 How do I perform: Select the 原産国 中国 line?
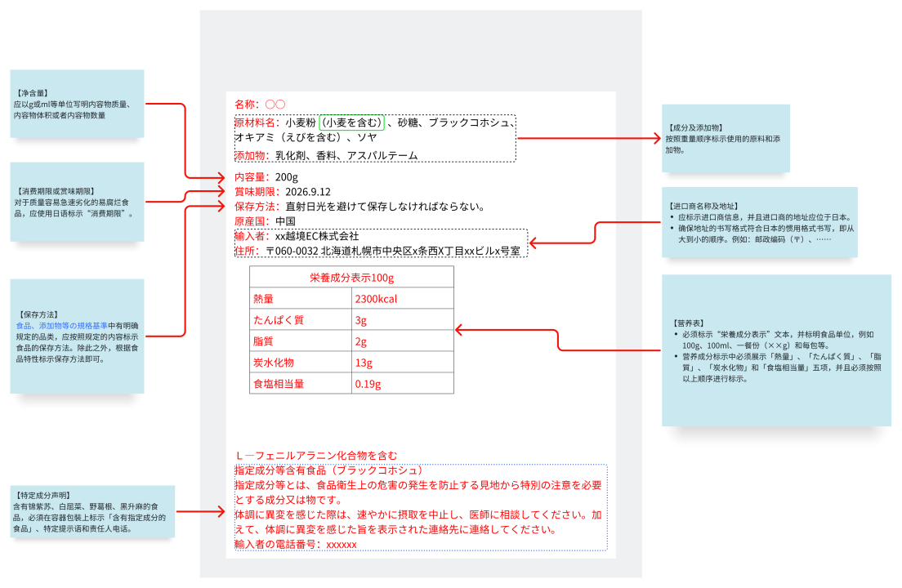click(264, 221)
